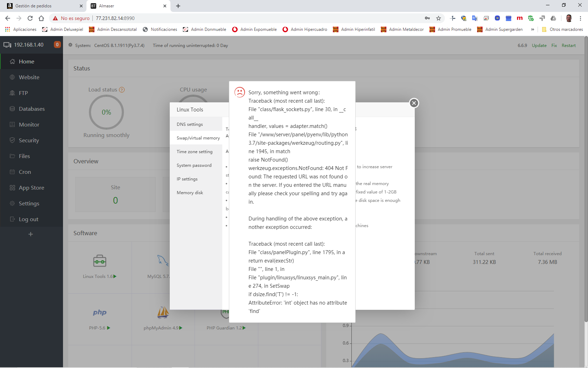Open the Admin Hipercuadro bookmark
The width and height of the screenshot is (588, 368).
point(305,29)
